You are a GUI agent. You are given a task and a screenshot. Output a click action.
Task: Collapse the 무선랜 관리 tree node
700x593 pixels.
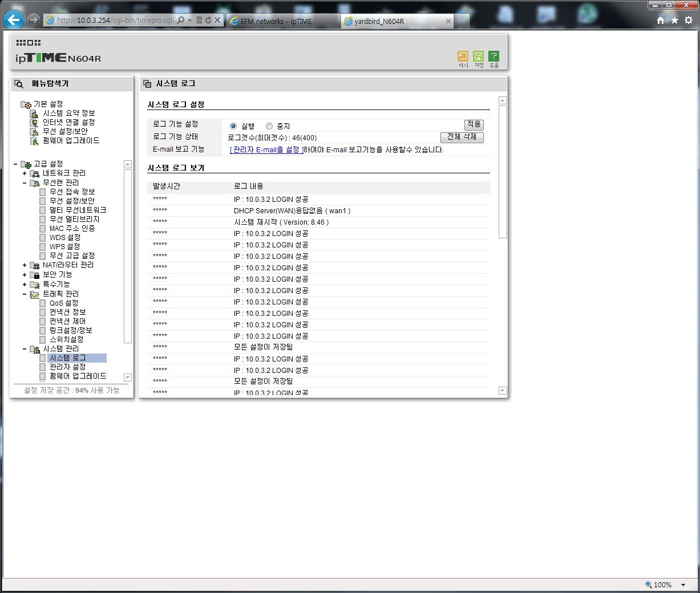pos(25,183)
